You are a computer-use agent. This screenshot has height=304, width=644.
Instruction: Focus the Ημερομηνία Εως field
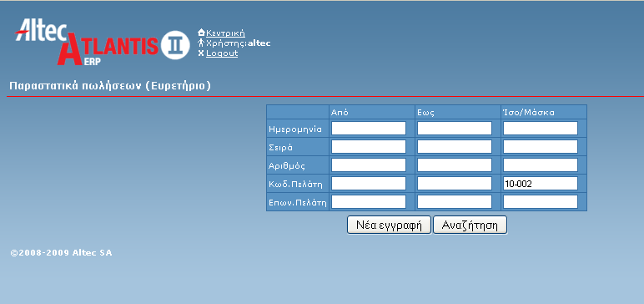(x=455, y=129)
